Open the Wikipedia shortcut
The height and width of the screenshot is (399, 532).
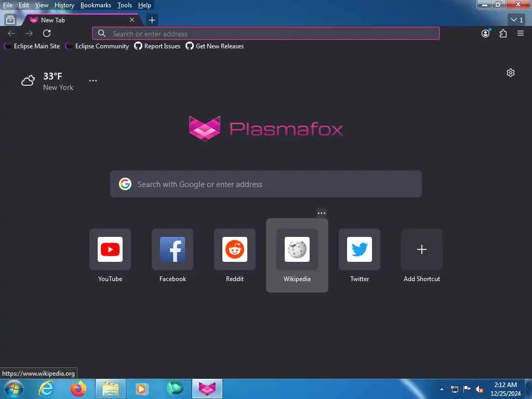point(297,256)
